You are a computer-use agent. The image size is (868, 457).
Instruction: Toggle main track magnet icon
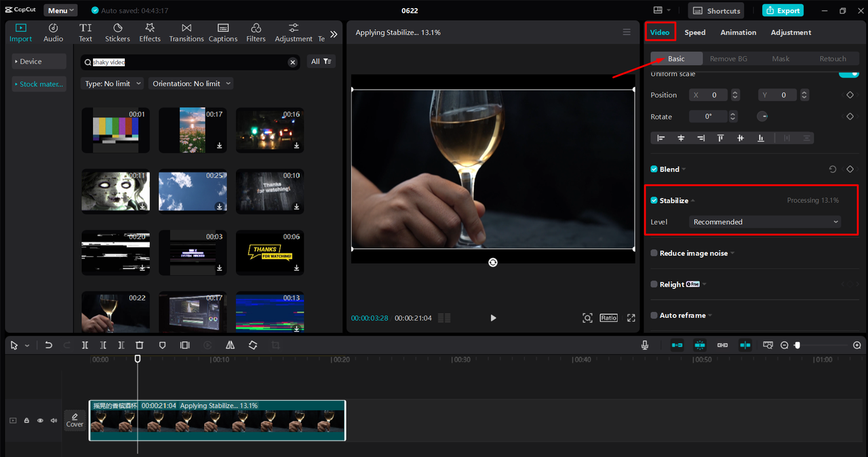[677, 345]
